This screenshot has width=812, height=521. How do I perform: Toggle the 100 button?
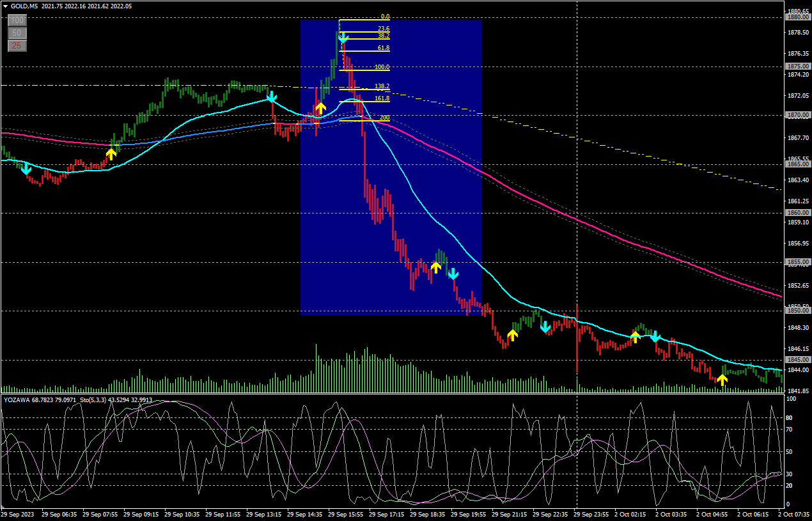pyautogui.click(x=17, y=20)
